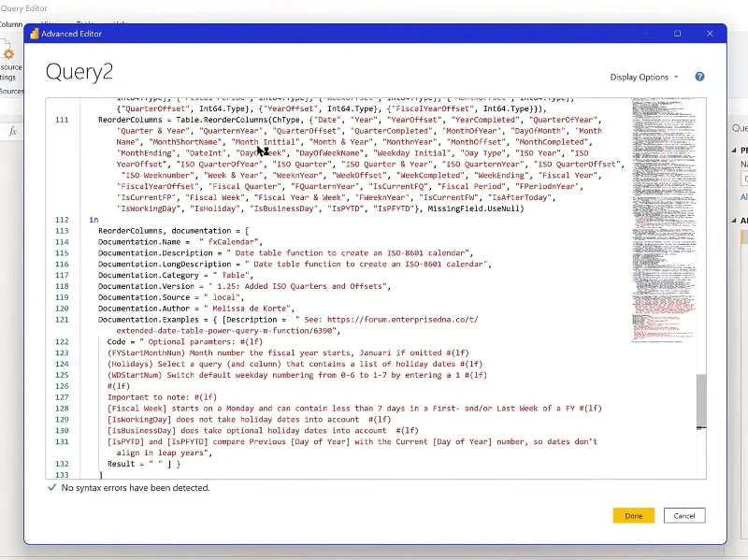Click the Documentation.Category line

pyautogui.click(x=176, y=275)
